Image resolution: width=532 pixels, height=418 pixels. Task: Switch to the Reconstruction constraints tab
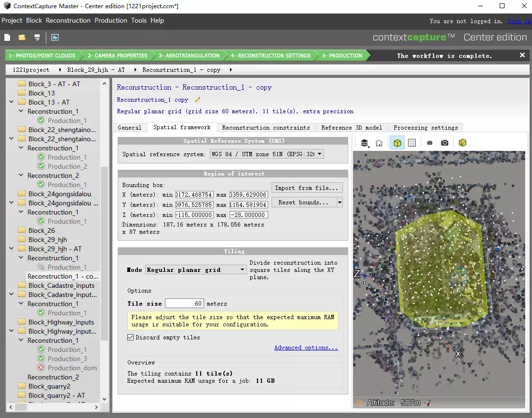click(266, 128)
